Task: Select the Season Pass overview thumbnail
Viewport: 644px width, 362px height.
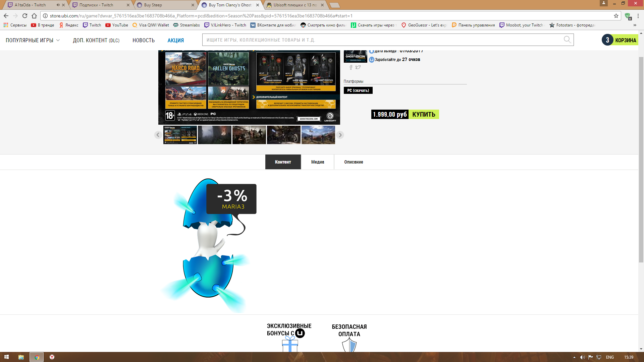Action: coord(180,135)
